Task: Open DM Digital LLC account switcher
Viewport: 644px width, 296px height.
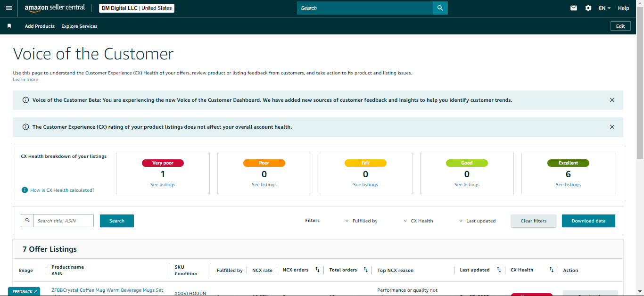Action: click(x=137, y=8)
